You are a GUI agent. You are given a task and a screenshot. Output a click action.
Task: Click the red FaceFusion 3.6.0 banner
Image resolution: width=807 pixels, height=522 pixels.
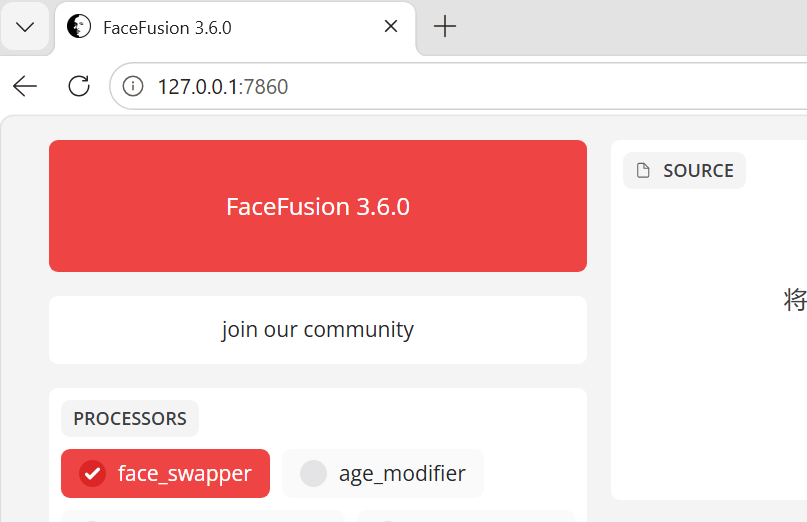(318, 206)
